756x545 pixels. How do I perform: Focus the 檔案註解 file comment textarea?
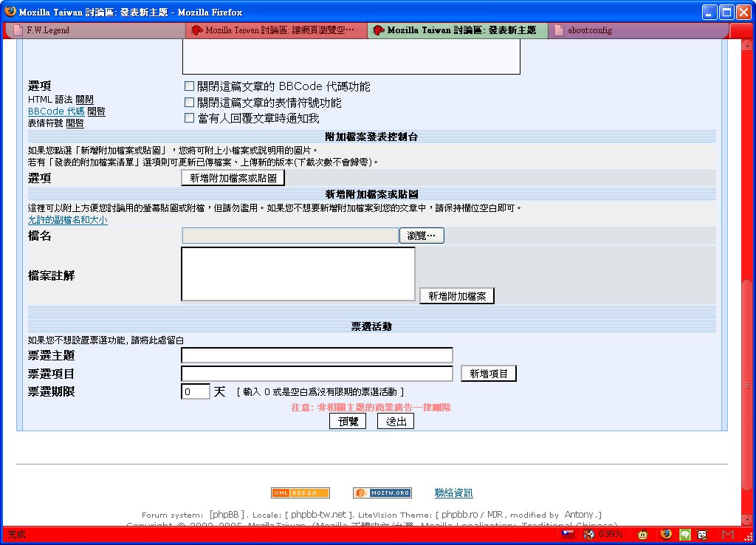(298, 274)
